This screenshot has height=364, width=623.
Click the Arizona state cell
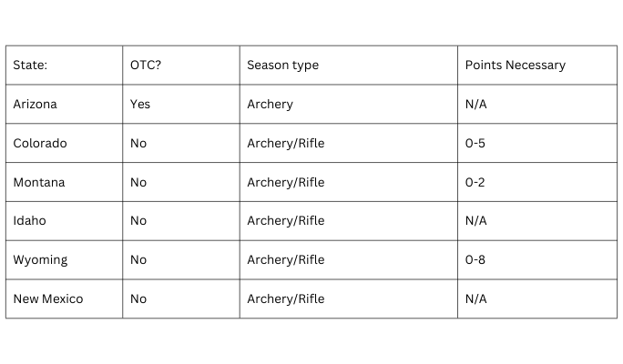[35, 105]
